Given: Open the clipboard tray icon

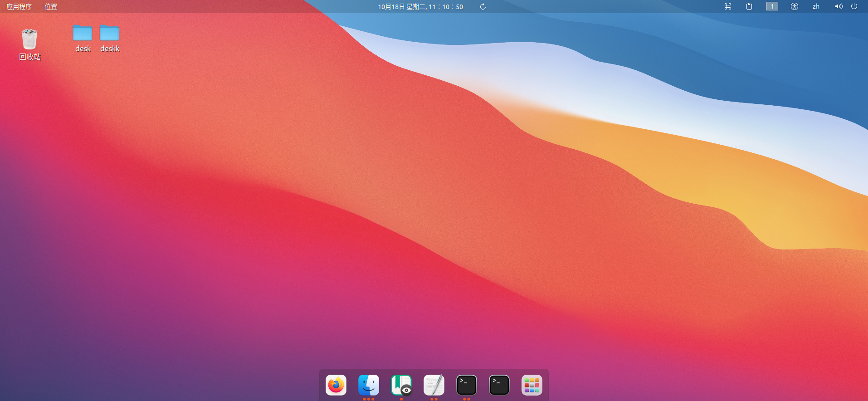Looking at the screenshot, I should [x=749, y=6].
